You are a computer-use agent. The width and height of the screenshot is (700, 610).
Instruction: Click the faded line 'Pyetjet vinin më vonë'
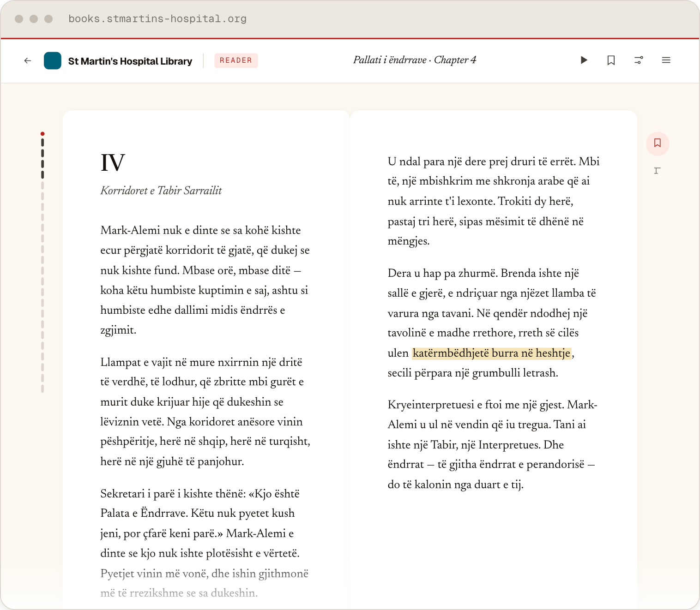pos(205,574)
